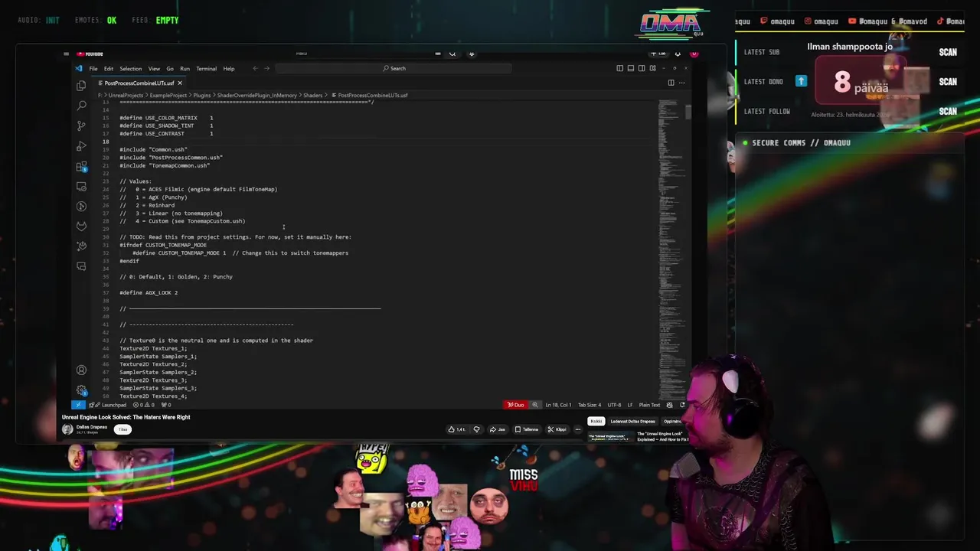The image size is (980, 551).
Task: Click the Duo status bar button
Action: pyautogui.click(x=516, y=405)
